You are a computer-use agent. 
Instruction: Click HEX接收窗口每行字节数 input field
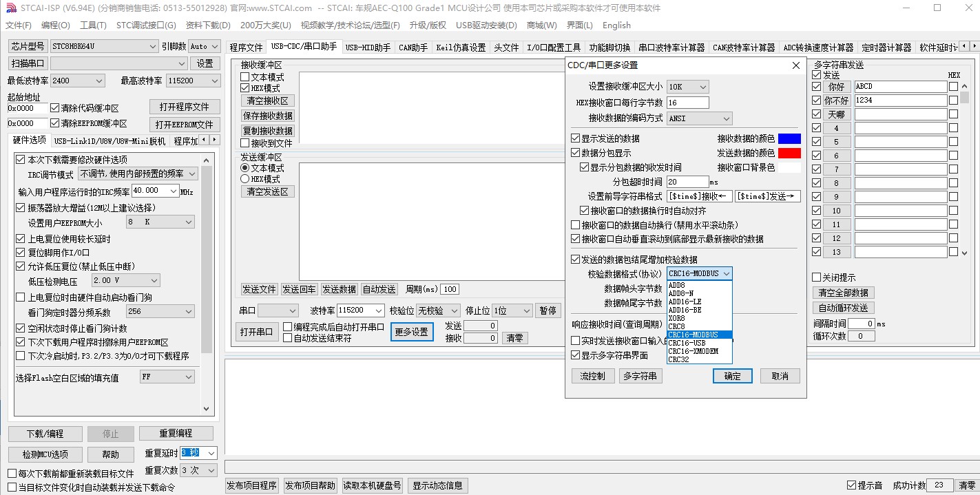687,103
